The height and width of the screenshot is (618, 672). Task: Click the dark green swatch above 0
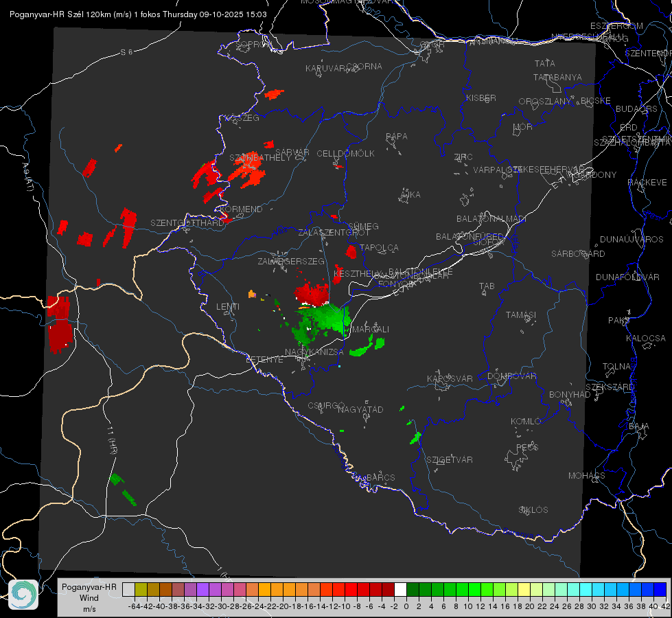pos(413,589)
